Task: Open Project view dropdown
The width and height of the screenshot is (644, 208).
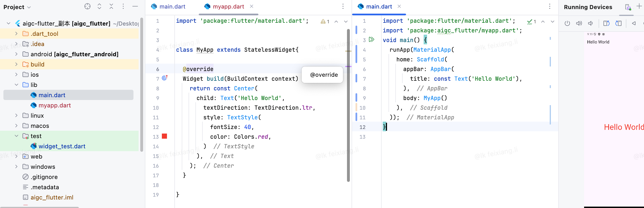Action: (x=17, y=7)
